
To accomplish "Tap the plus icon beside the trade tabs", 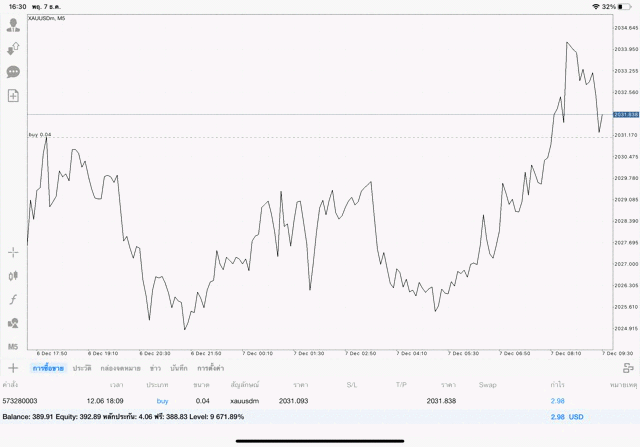I will (13, 368).
